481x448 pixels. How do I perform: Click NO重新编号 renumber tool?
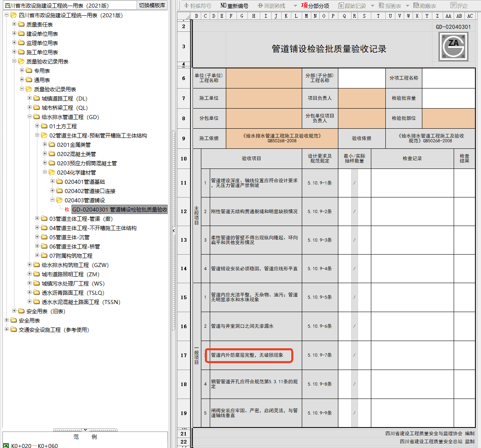click(x=234, y=6)
